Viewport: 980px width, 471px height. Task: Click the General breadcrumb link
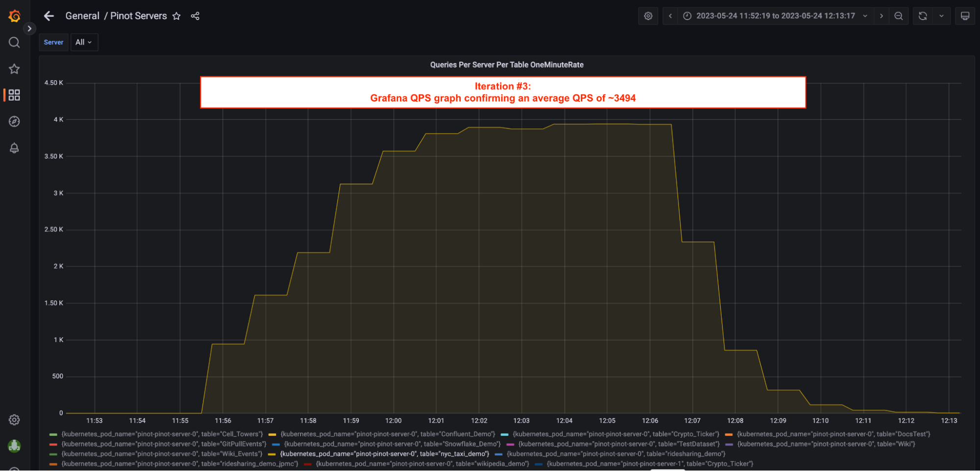point(82,16)
